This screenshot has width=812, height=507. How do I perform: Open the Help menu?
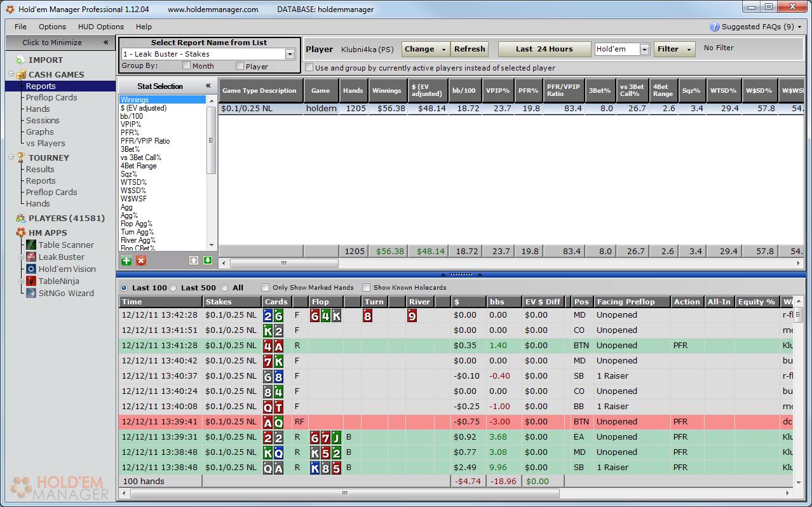144,27
